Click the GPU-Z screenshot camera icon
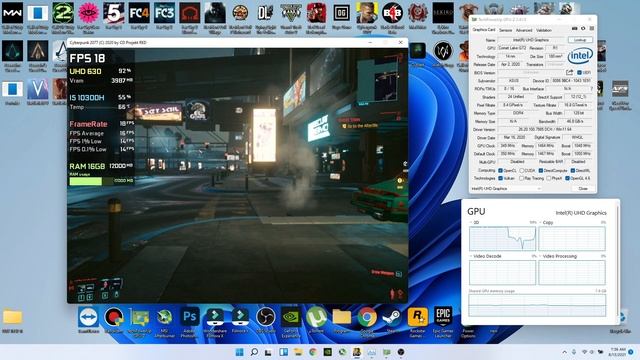640x360 pixels. pyautogui.click(x=574, y=29)
